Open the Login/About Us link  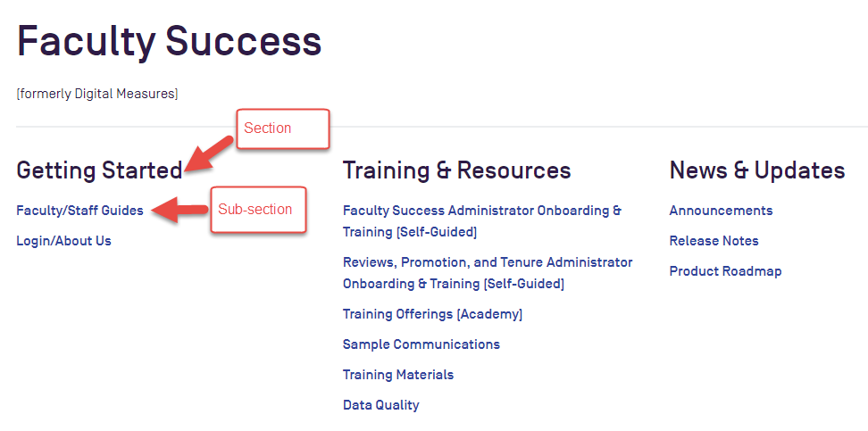(x=63, y=241)
